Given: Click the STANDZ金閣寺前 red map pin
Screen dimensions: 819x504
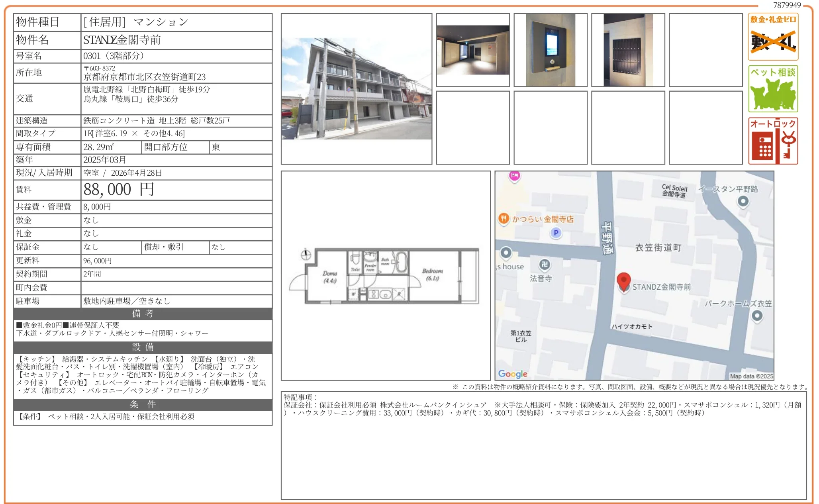Looking at the screenshot, I should click(624, 280).
